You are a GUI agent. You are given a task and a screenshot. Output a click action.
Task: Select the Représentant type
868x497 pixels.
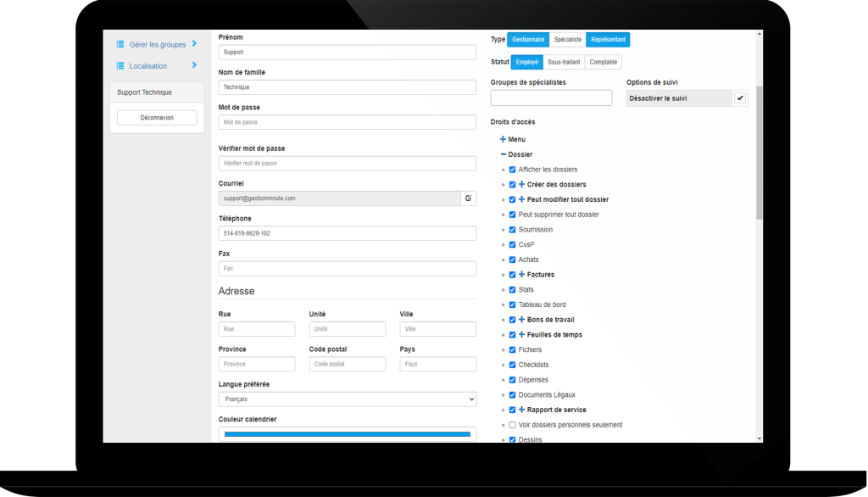(608, 39)
